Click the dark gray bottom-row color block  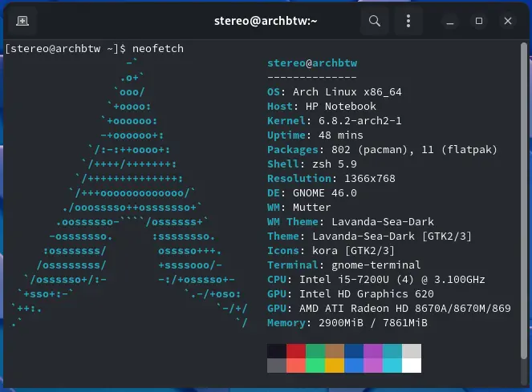click(277, 366)
